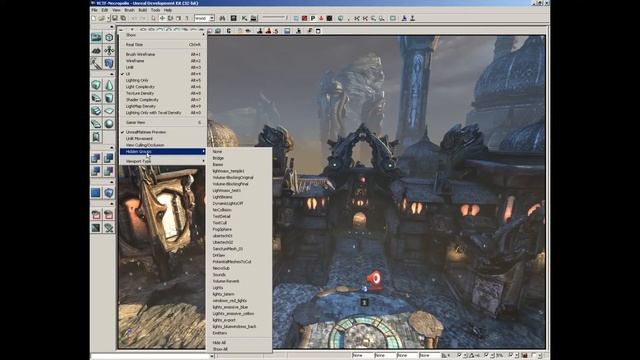Select Wireframe view mode

click(163, 61)
